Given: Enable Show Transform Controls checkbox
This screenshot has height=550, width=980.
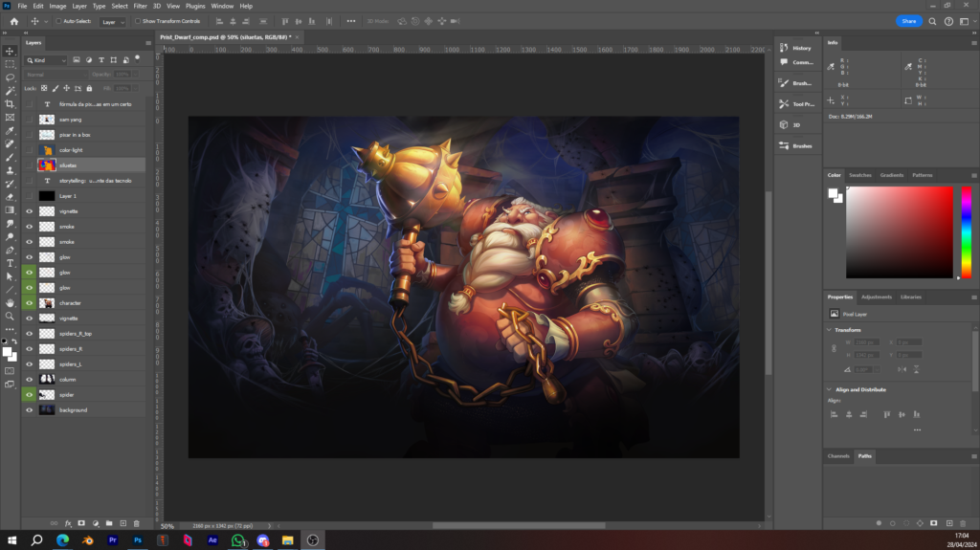Looking at the screenshot, I should (138, 21).
